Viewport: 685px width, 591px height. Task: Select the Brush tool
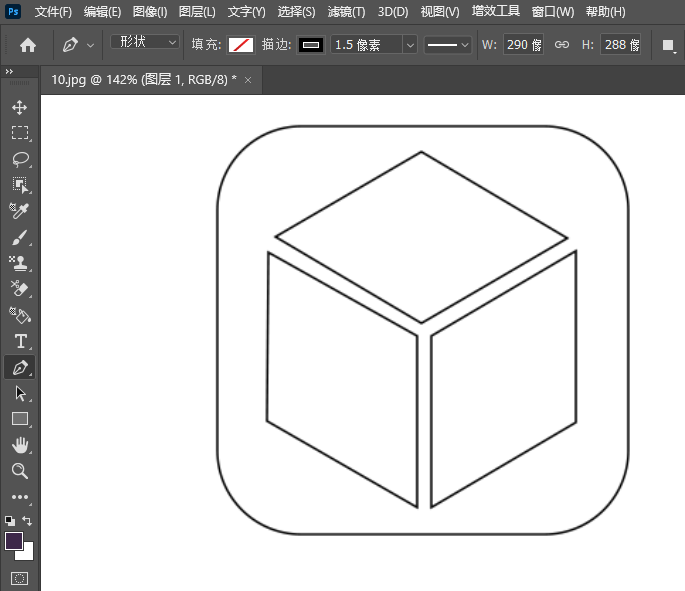(x=20, y=238)
